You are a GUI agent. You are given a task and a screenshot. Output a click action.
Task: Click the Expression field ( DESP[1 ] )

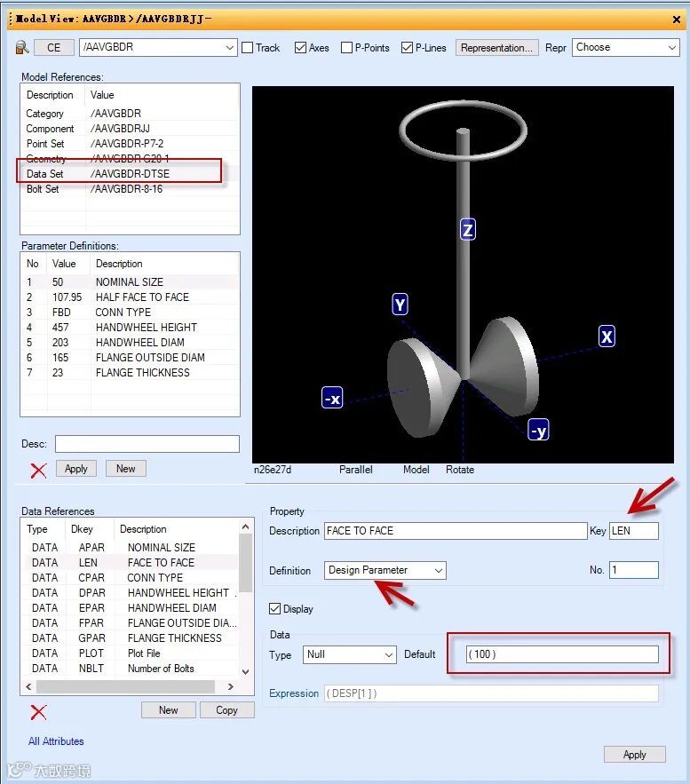491,693
